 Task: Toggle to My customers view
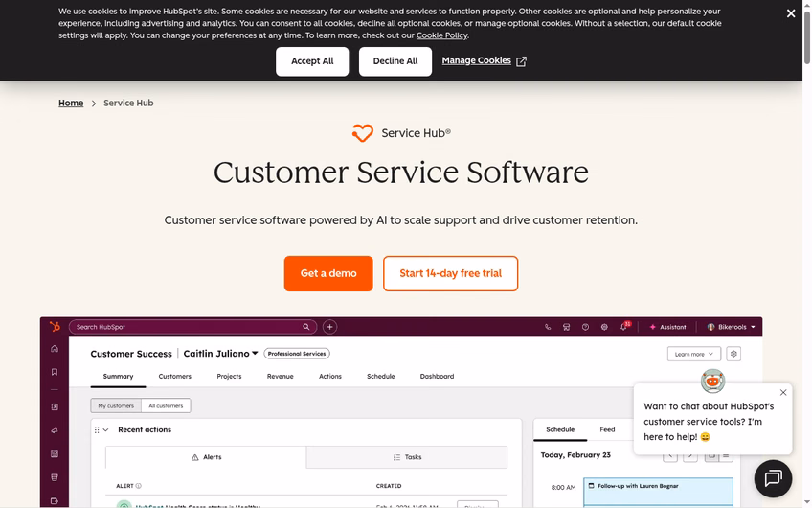(116, 405)
